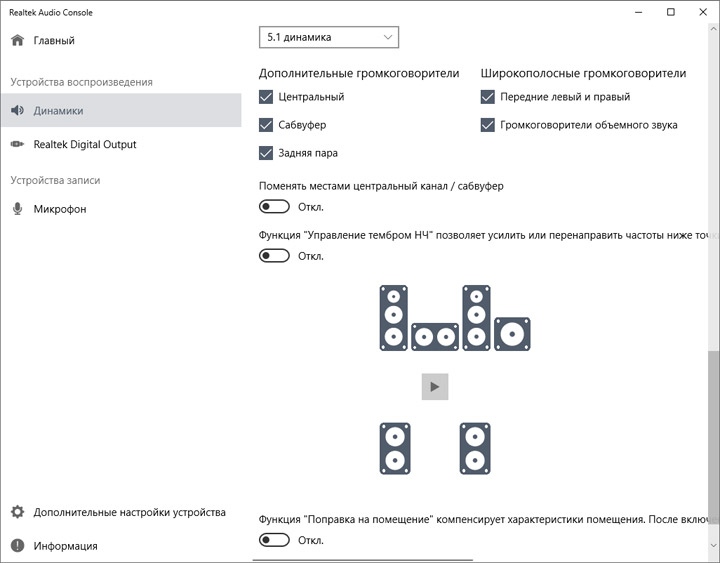Click the rear left speaker icon
The image size is (720, 563).
click(393, 448)
